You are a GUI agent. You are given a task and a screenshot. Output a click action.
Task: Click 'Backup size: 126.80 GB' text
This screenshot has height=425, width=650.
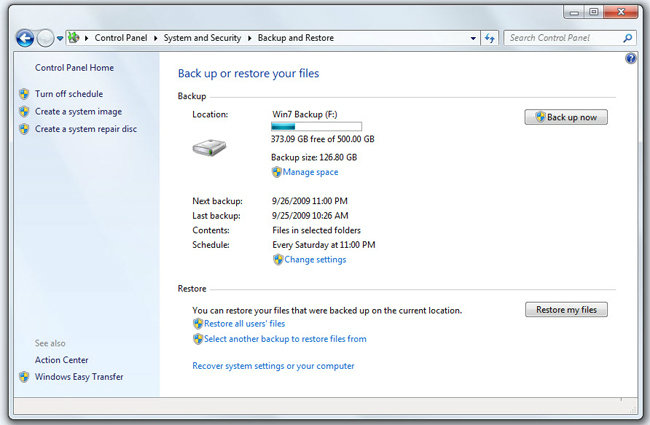pyautogui.click(x=314, y=157)
